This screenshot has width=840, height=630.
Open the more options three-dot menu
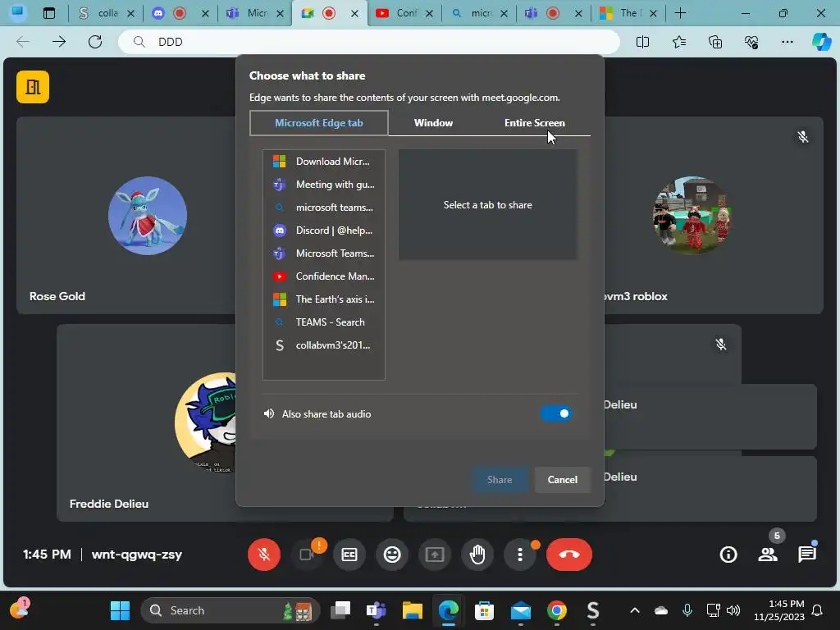coord(519,555)
